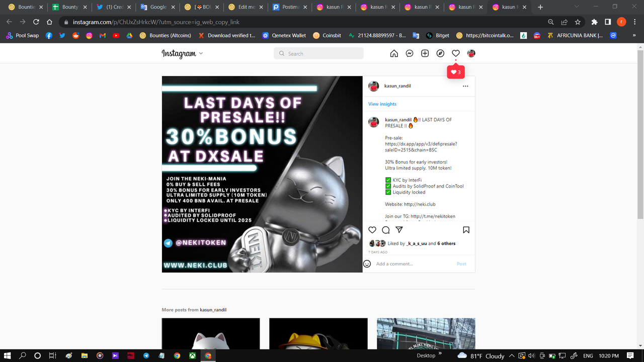Like the post with the heart icon

(x=372, y=230)
